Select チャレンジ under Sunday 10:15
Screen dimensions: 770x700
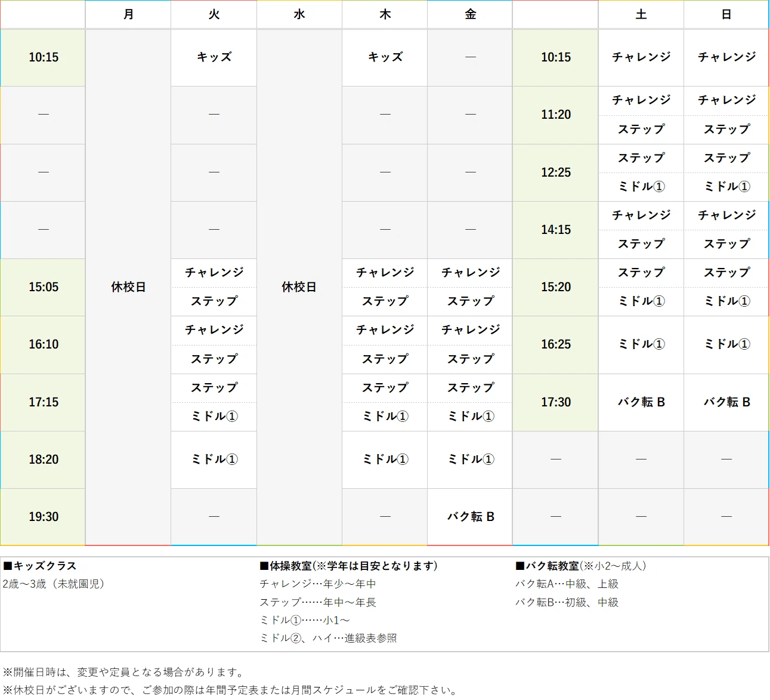pyautogui.click(x=726, y=57)
